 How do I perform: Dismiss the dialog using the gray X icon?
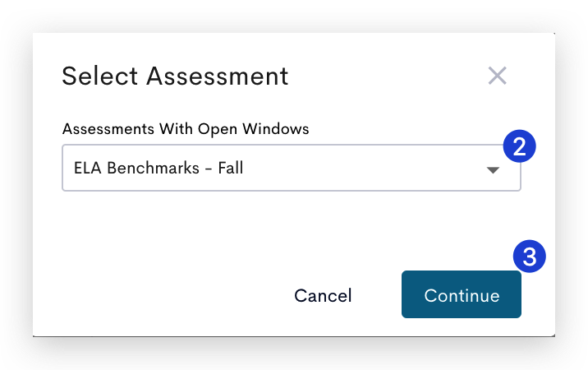(497, 76)
